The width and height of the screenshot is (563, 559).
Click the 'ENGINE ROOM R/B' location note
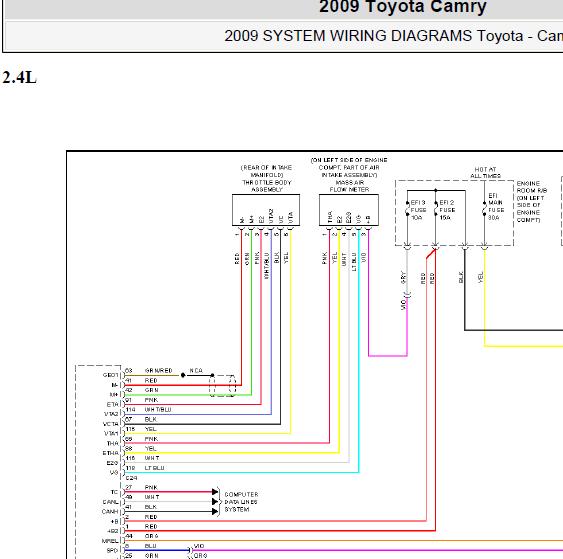(x=531, y=187)
